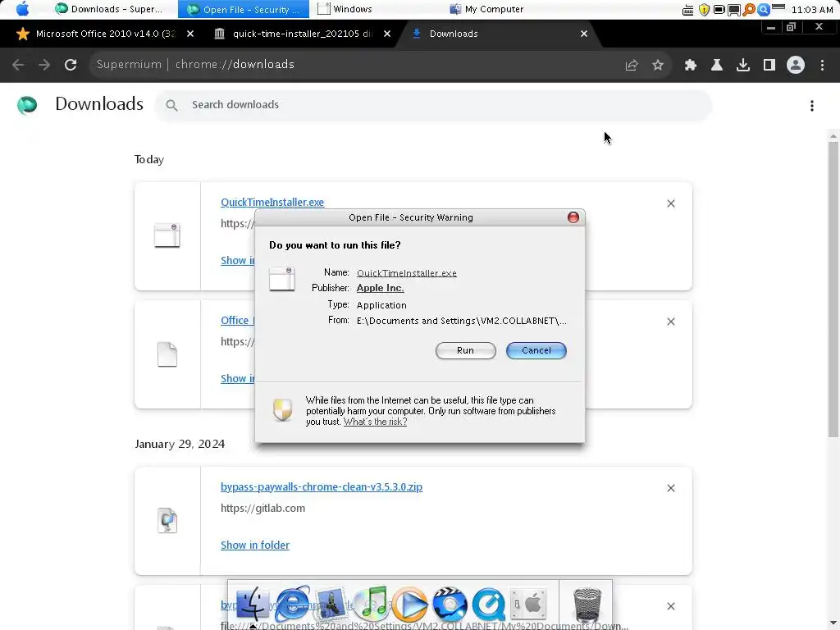
Task: Click https://gitlab.com source text
Action: point(262,508)
